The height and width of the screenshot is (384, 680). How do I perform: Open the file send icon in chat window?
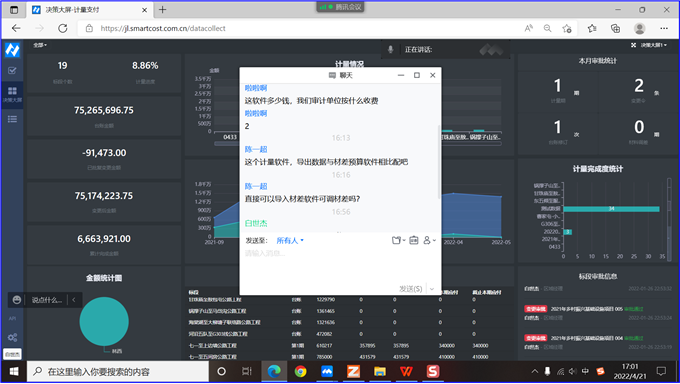(398, 240)
